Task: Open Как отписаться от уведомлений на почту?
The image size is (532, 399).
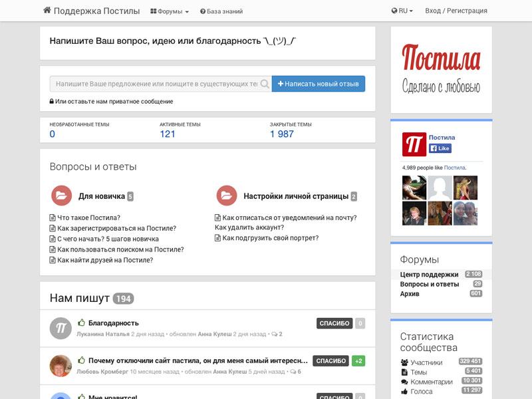Action: point(289,218)
